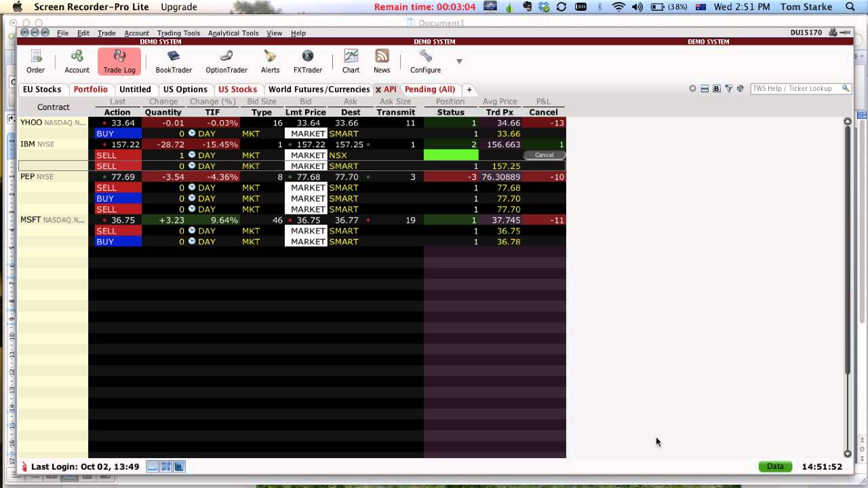Click the row layout icon near Ticker Lookup
The height and width of the screenshot is (488, 868).
[x=705, y=89]
